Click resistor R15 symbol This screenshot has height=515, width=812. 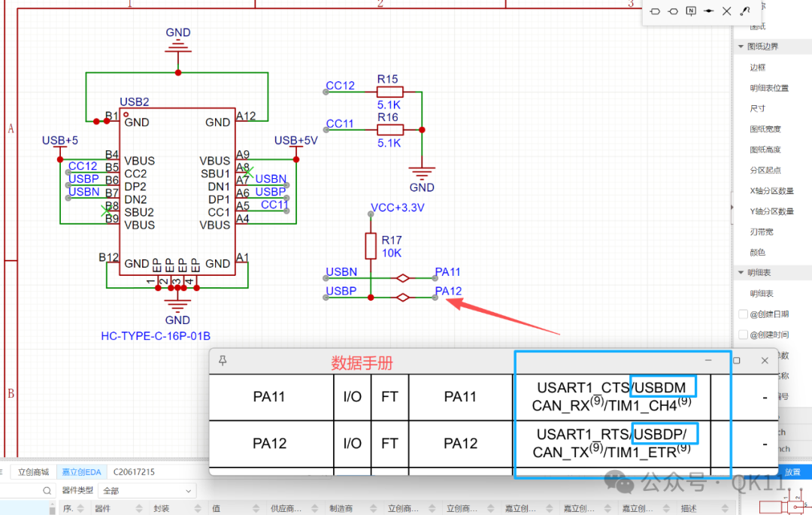(x=389, y=92)
